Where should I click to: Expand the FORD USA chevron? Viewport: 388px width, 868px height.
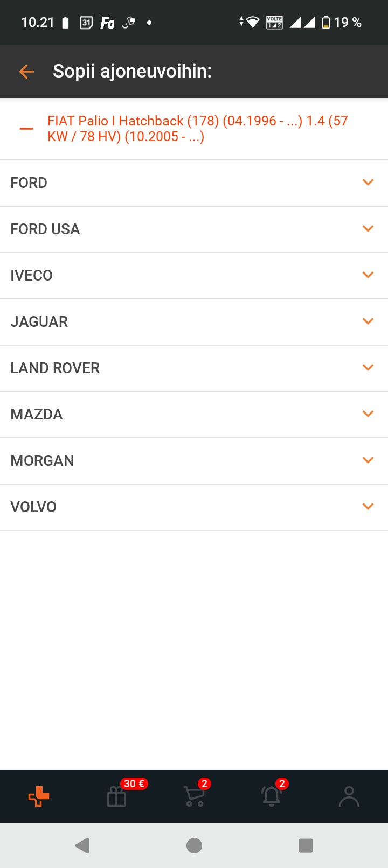[368, 229]
